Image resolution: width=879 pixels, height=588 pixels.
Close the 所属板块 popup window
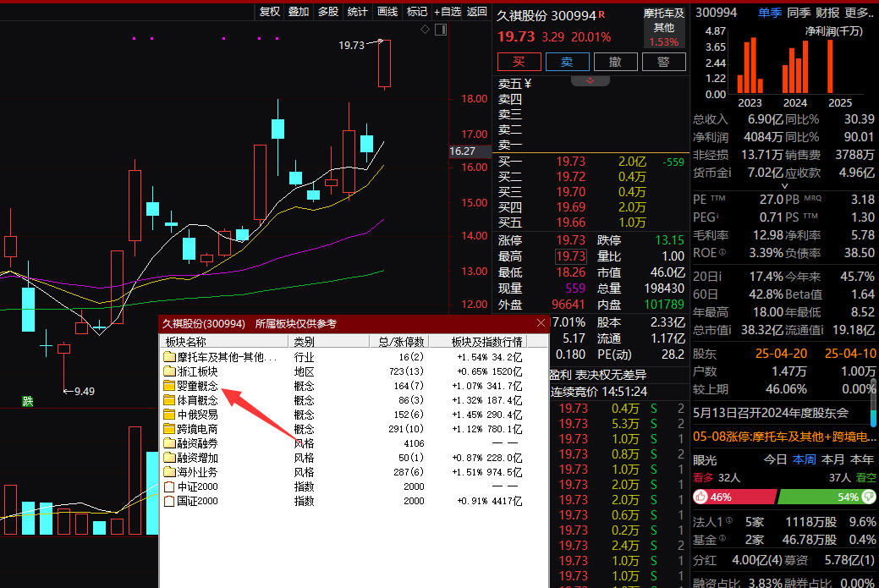point(541,323)
